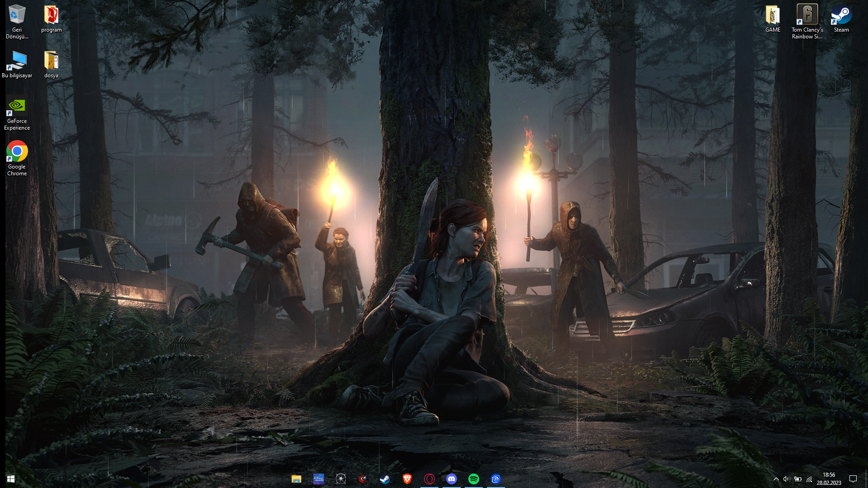The height and width of the screenshot is (488, 868).
Task: Open the volume control in system tray
Action: (787, 479)
